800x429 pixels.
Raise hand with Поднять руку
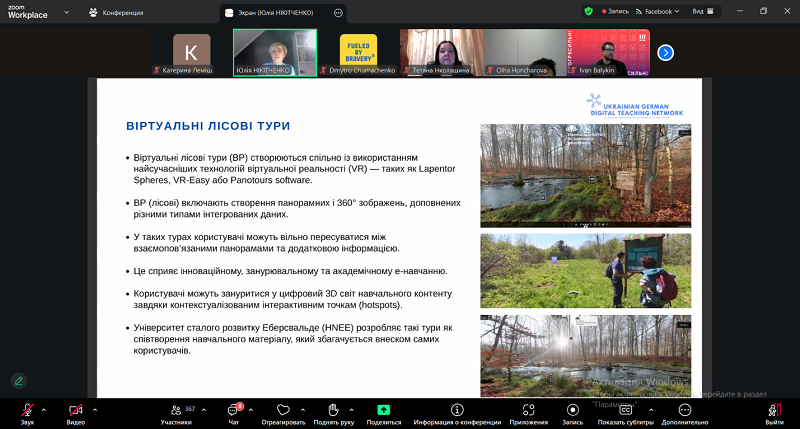pos(333,411)
